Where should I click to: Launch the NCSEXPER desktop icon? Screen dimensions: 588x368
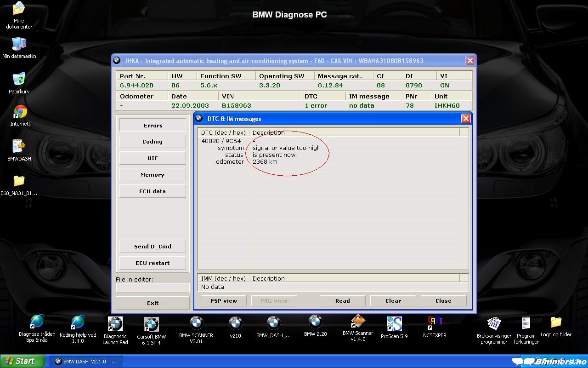[x=435, y=324]
